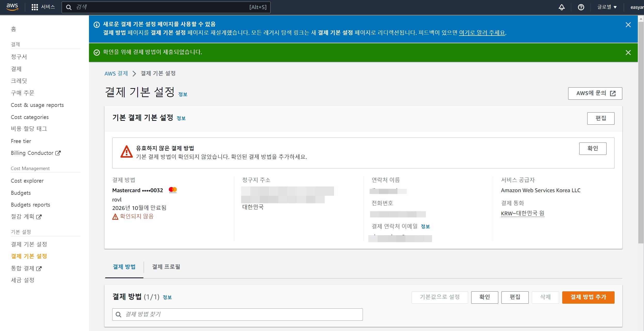Click the 확인되지 않음 warning icon
644x331 pixels.
(x=115, y=217)
